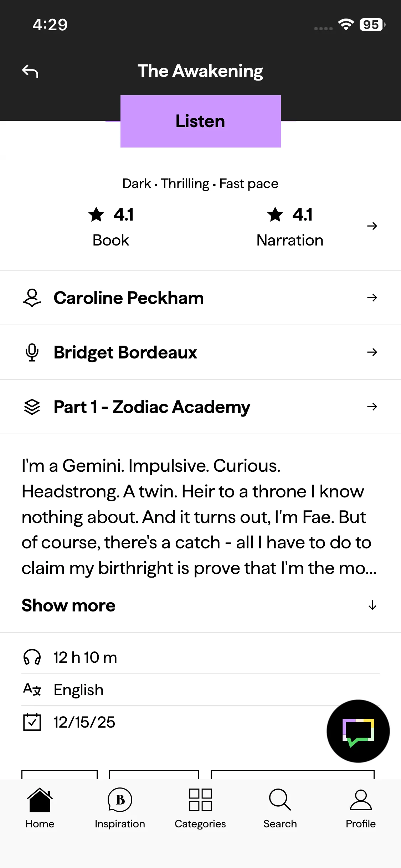This screenshot has height=868, width=401.
Task: Open the Part 1 - Zodiac Academy series
Action: [152, 407]
